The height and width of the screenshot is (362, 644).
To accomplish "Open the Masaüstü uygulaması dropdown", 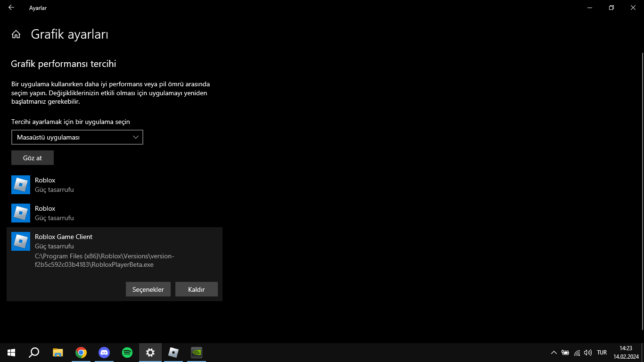I will tap(77, 137).
